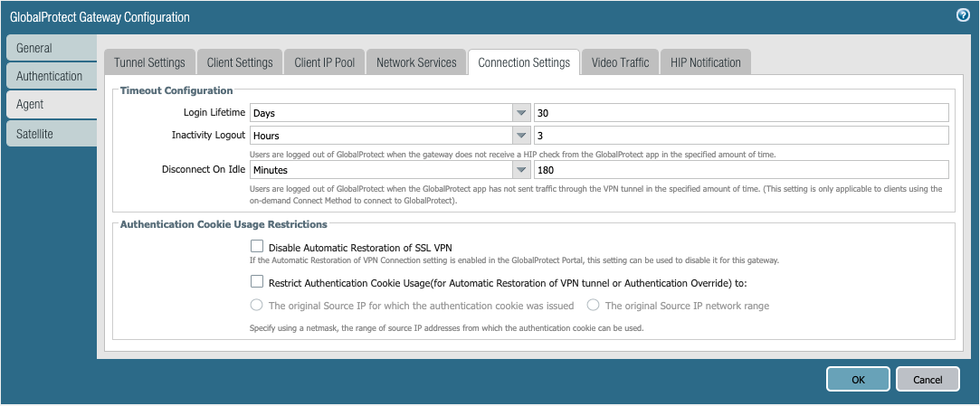Select the Connection Settings tab

[524, 62]
